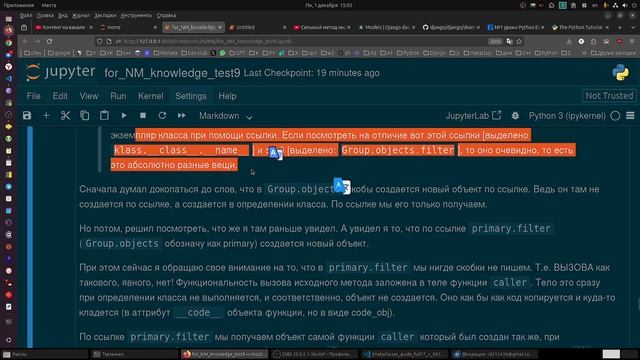Click the Last Checkpoint text

(311, 73)
